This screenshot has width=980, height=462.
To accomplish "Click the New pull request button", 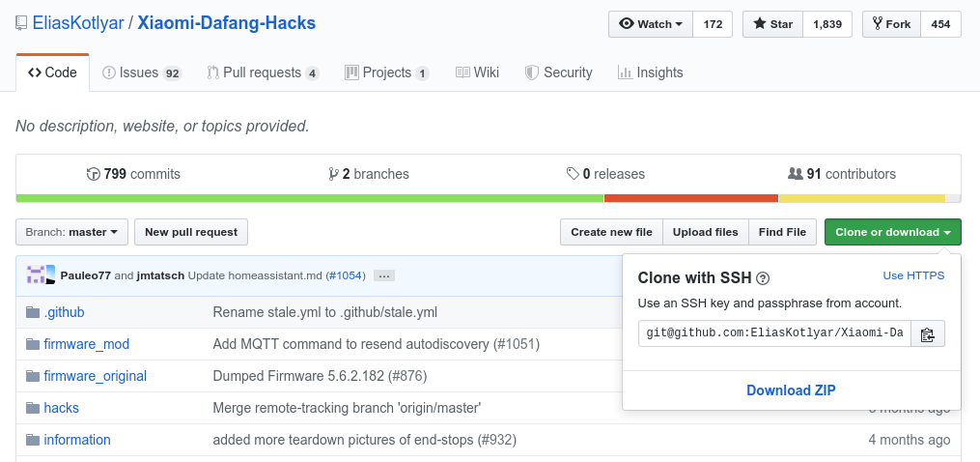I will pos(191,232).
